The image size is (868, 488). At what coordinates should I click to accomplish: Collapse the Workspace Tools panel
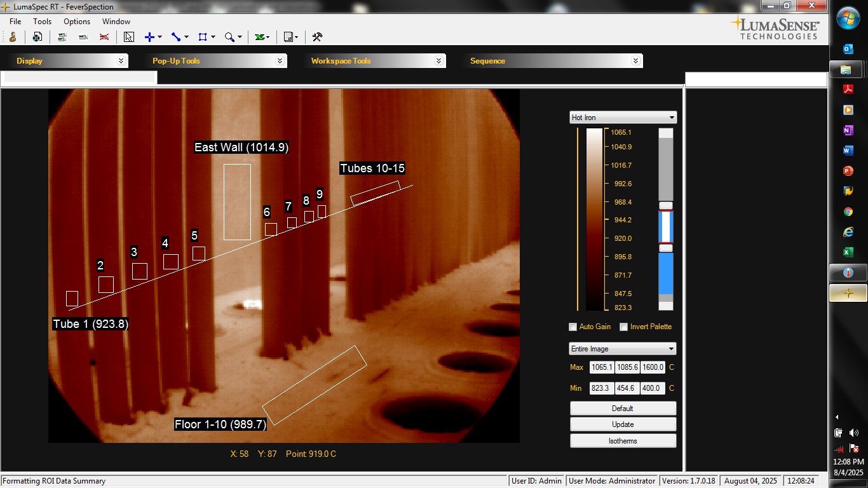pos(437,60)
